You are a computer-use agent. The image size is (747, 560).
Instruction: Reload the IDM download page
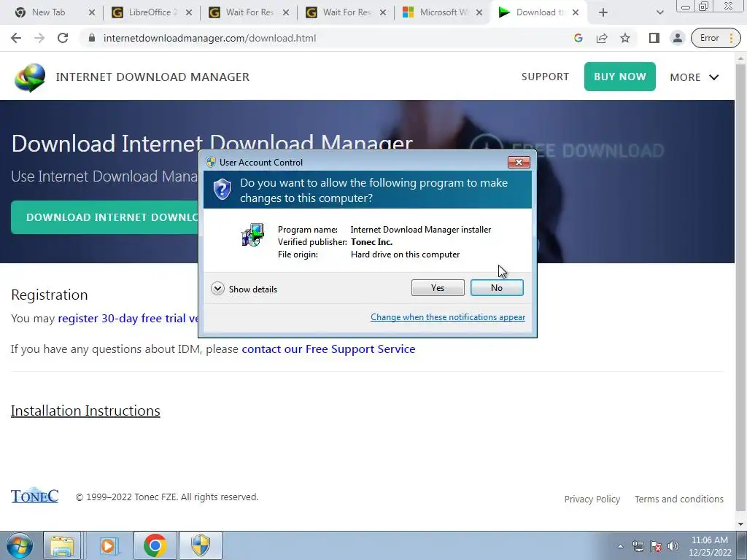tap(63, 38)
